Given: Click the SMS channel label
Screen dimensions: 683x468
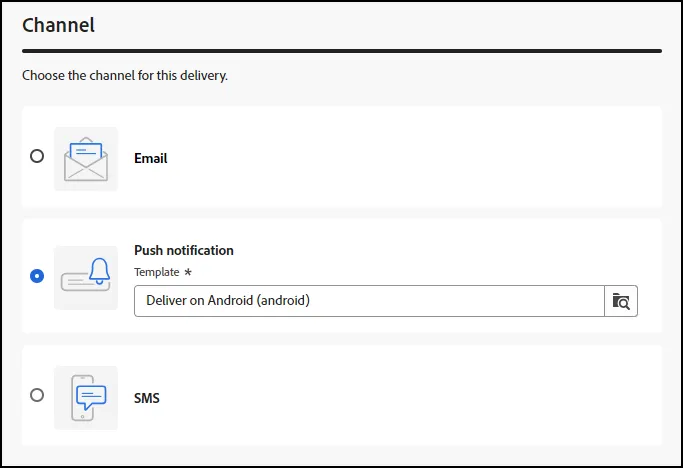Looking at the screenshot, I should pos(147,398).
